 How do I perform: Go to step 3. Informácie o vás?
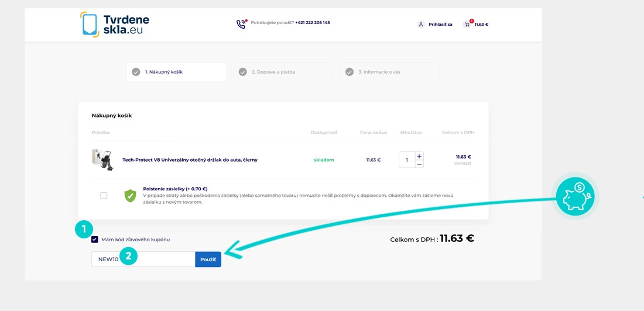379,72
